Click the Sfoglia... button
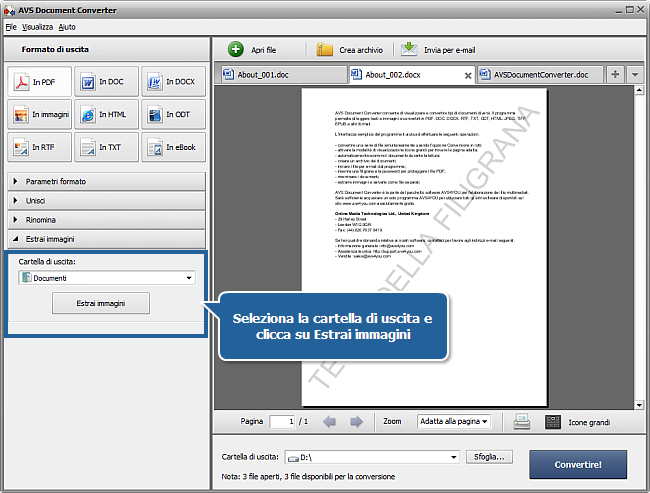 [x=489, y=457]
